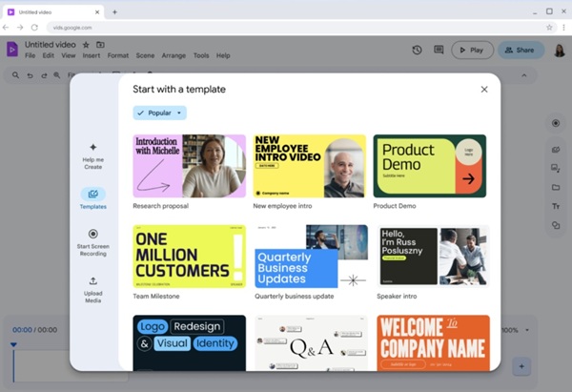Collapse toolbar with chevron up
Screen dimensions: 572x392
[x=524, y=75]
